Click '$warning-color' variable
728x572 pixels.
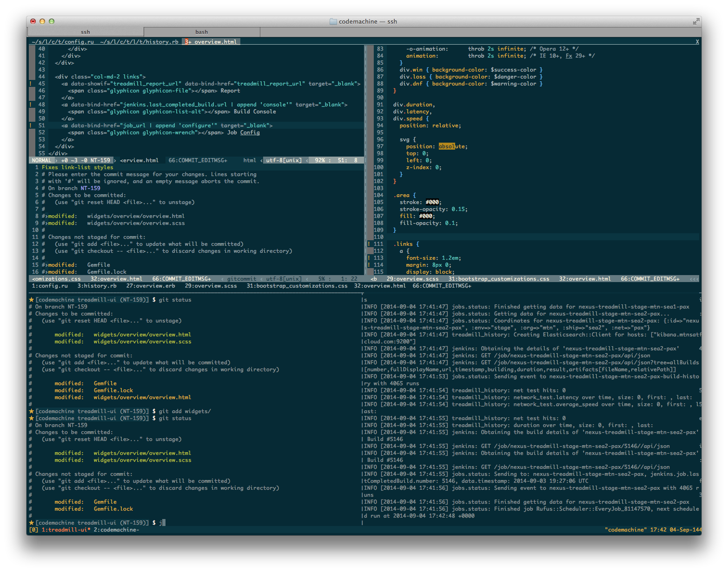coord(513,84)
